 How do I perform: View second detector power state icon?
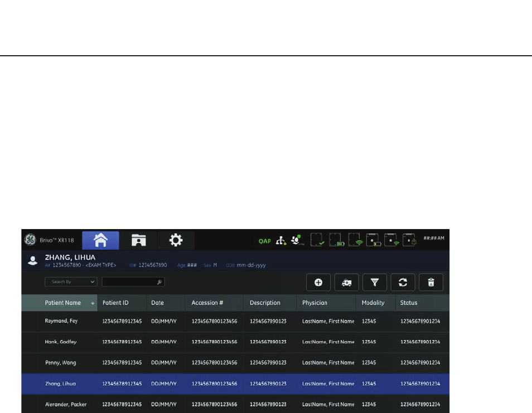tap(409, 240)
